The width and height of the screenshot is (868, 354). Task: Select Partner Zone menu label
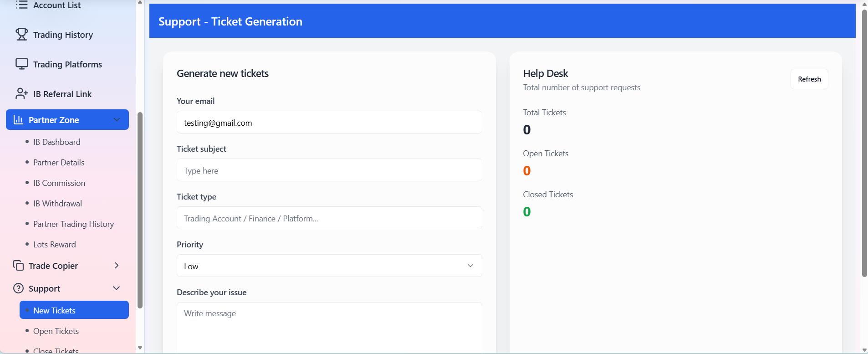54,120
